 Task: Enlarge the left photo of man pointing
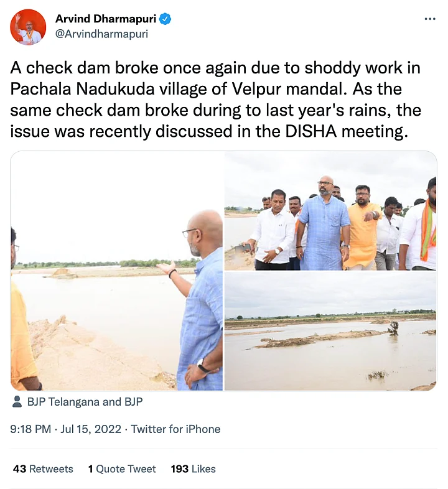pos(117,271)
